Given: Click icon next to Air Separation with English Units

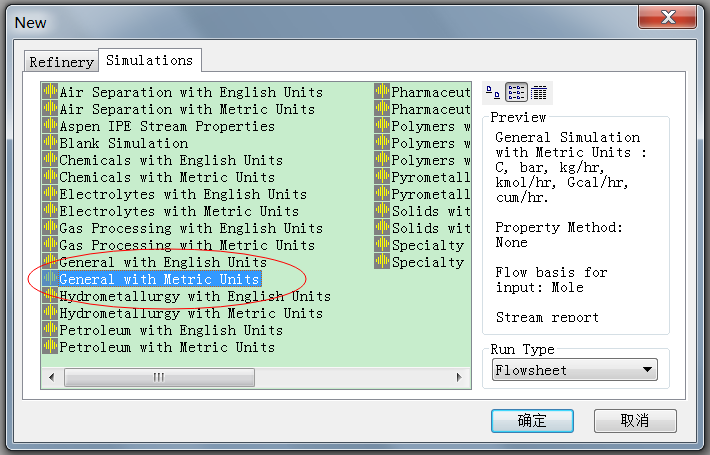Looking at the screenshot, I should [x=50, y=92].
